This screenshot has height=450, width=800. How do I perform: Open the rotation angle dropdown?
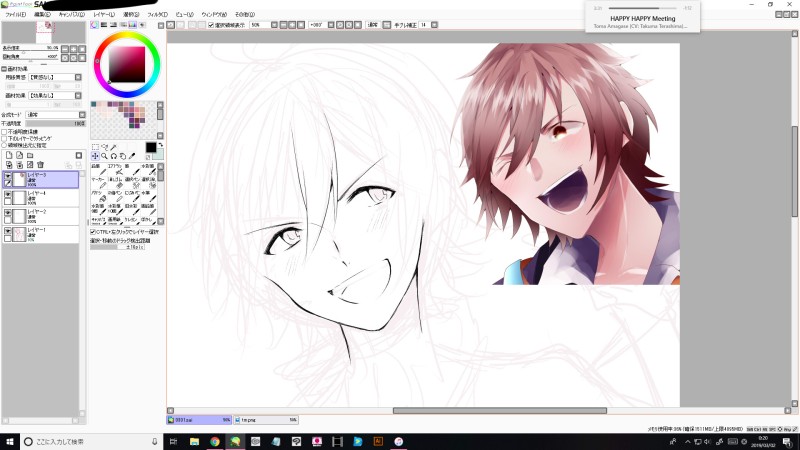pos(331,24)
